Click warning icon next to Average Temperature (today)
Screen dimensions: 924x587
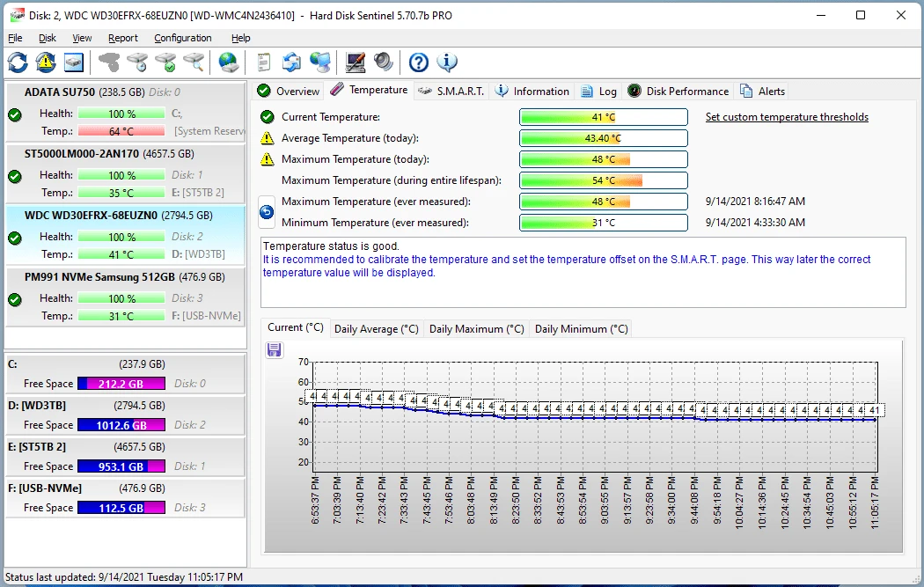coord(267,138)
